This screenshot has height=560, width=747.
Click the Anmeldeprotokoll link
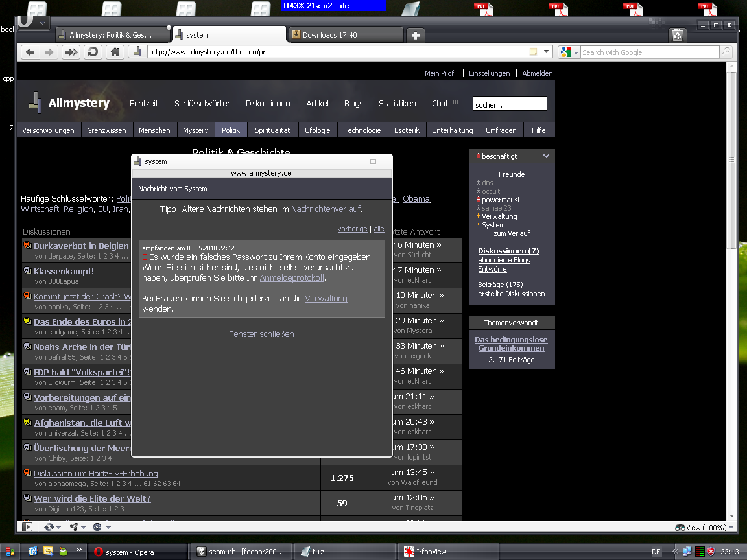(292, 277)
